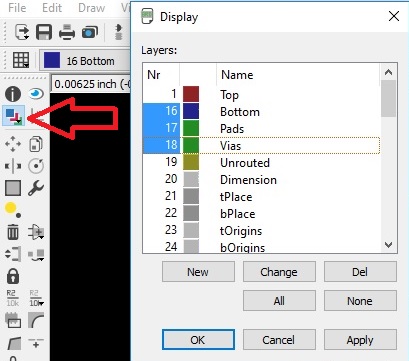
Task: Click the blue Bottom layer color swatch
Action: pyautogui.click(x=191, y=111)
